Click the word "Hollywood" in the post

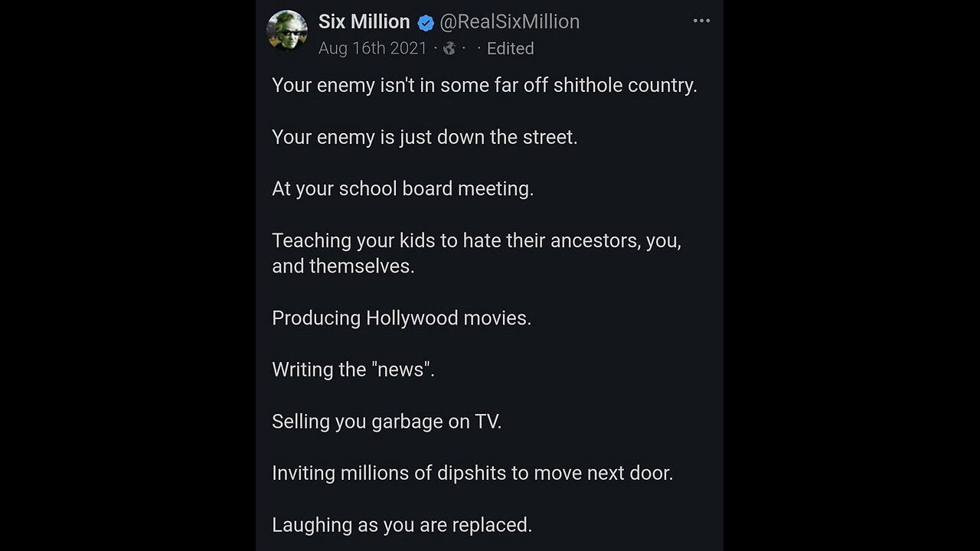click(411, 318)
